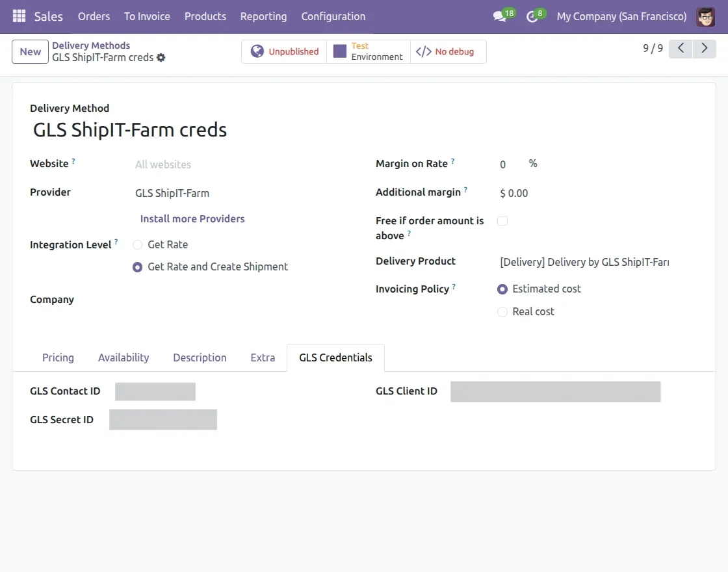The image size is (728, 572).
Task: Click help tooltip next to Additional margin
Action: 465,189
